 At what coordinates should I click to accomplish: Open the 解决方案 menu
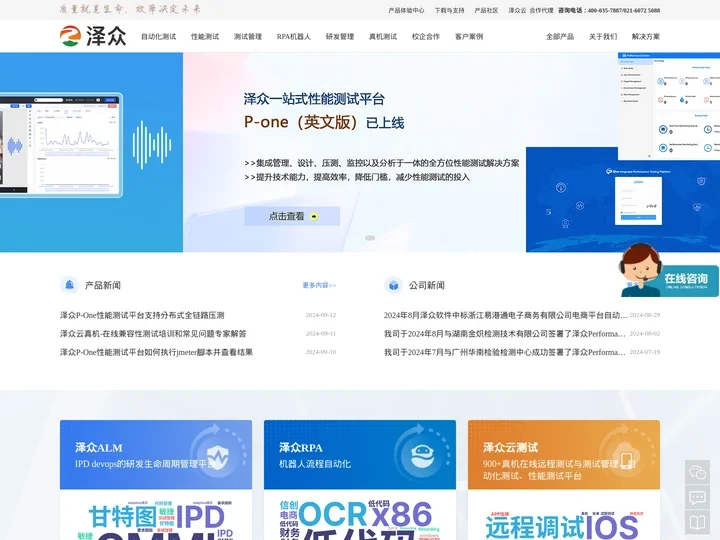[646, 37]
